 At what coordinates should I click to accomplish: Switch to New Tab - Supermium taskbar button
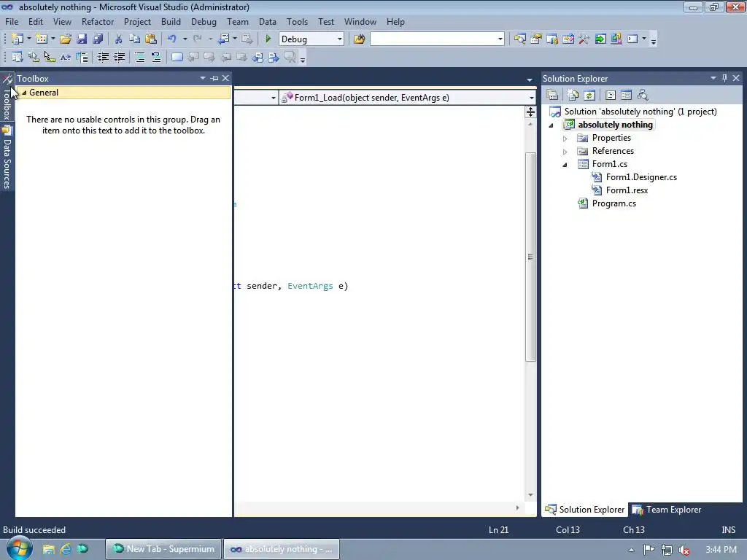click(163, 549)
